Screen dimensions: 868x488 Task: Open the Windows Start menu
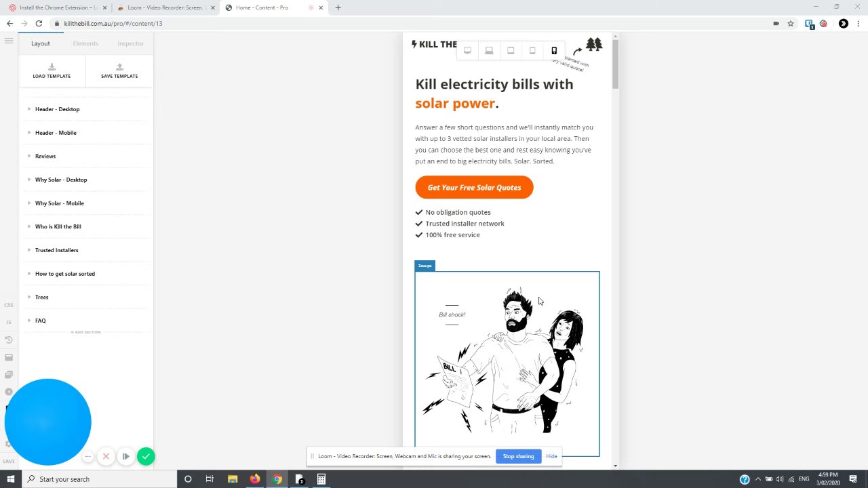point(10,479)
